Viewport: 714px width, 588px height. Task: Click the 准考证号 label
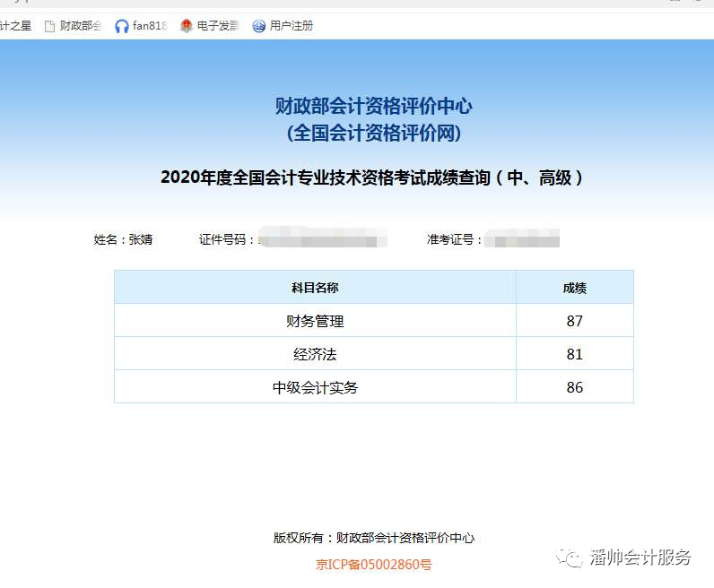tap(454, 239)
